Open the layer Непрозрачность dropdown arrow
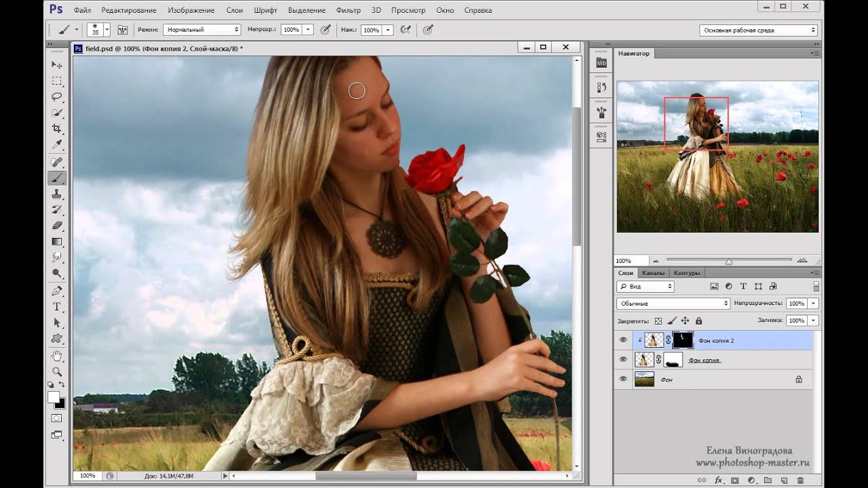 pos(813,304)
